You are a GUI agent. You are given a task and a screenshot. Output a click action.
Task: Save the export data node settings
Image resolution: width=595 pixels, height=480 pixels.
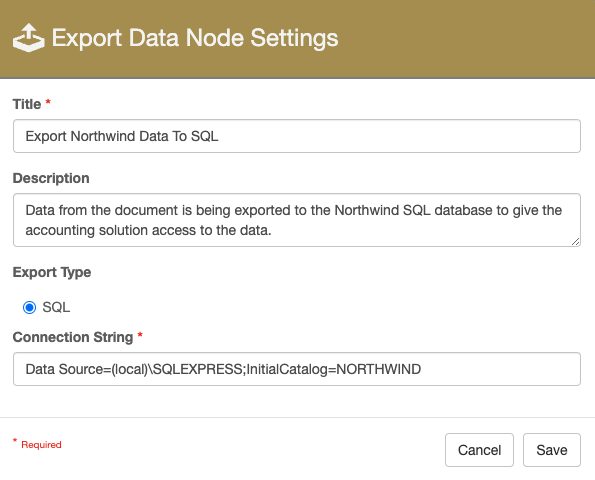[x=552, y=450]
